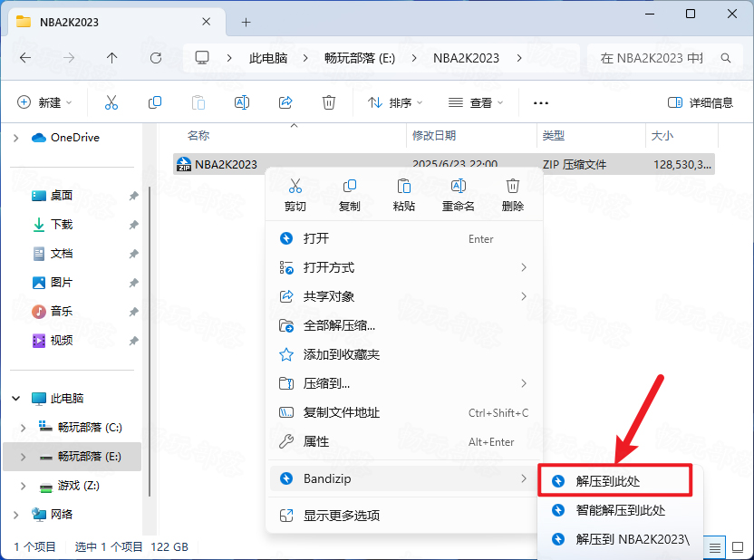Sort by the 类型 column header
The width and height of the screenshot is (754, 560).
592,136
